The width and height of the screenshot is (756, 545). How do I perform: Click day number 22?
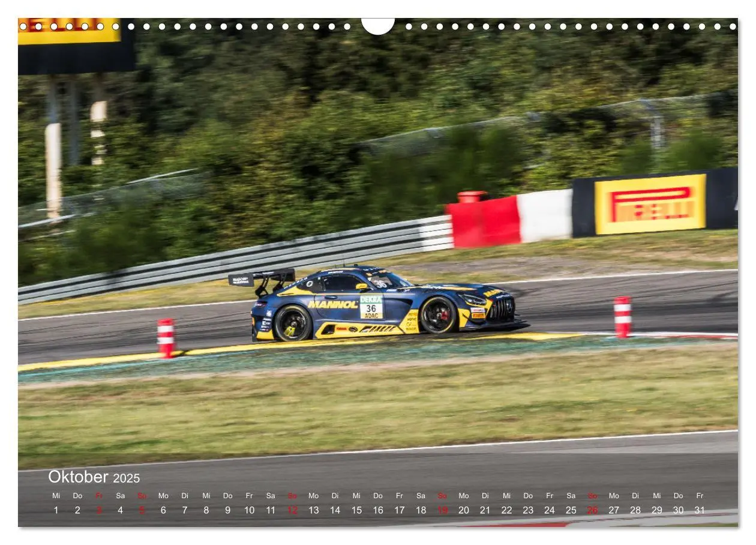[506, 510]
